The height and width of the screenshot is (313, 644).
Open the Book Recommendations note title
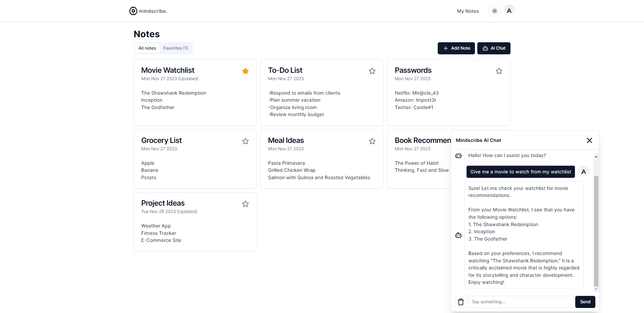(423, 141)
